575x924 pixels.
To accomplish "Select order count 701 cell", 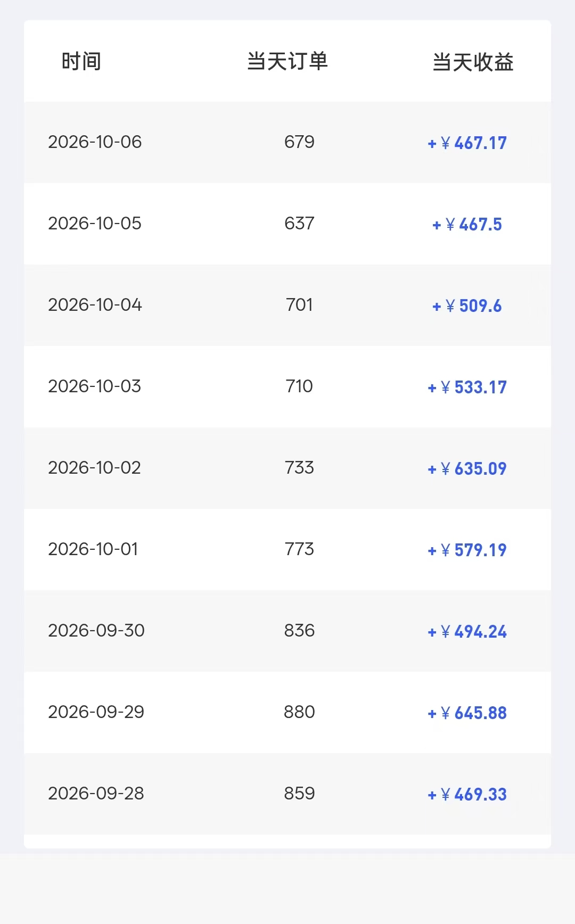I will click(299, 305).
